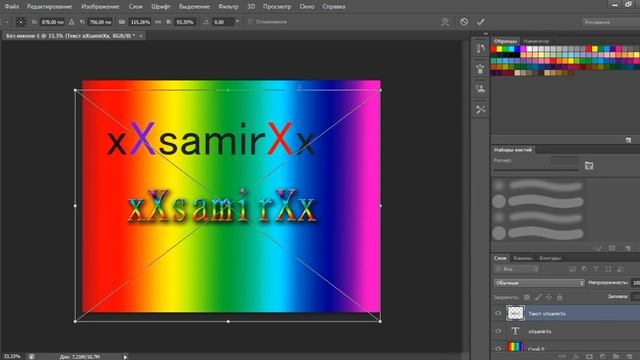Filter layers by smart object icon
The width and height of the screenshot is (640, 360).
(620, 269)
